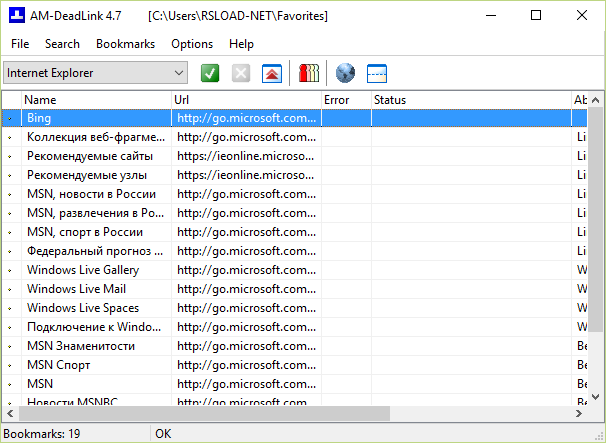
Task: Open the Search menu
Action: pos(62,44)
